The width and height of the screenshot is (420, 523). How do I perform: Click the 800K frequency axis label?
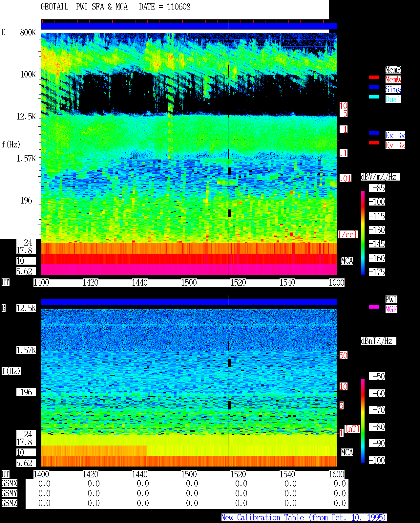[x=28, y=32]
